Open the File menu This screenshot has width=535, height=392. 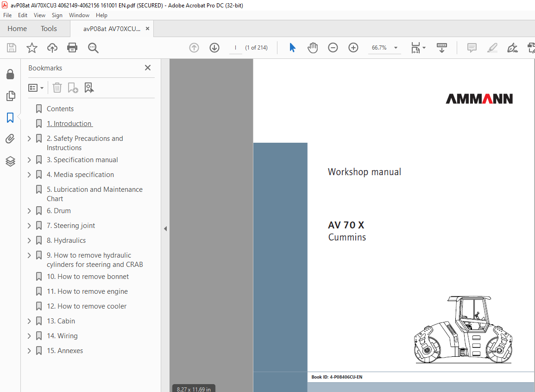click(x=7, y=15)
